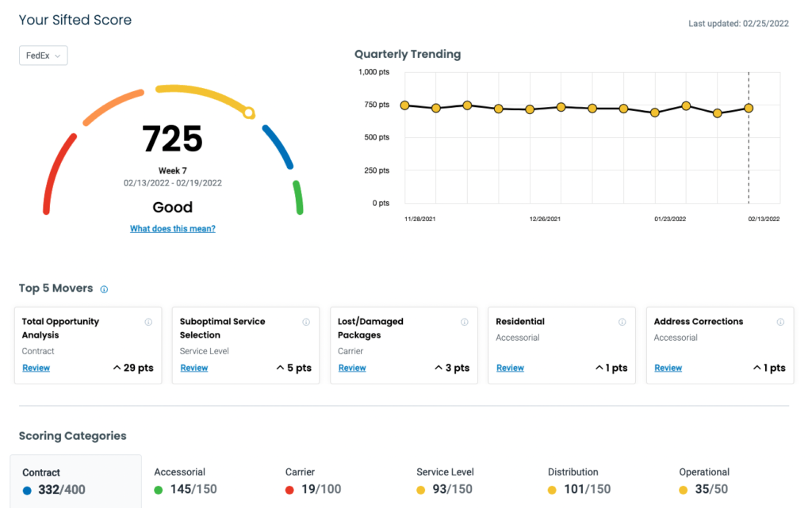Click the yellow indicator dot on the score gauge
Image resolution: width=812 pixels, height=508 pixels.
click(x=249, y=113)
